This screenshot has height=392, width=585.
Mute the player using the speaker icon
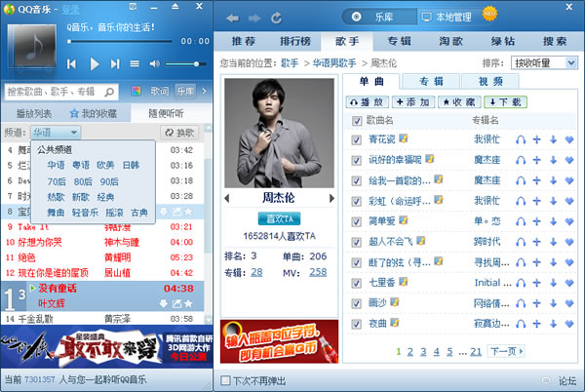153,63
